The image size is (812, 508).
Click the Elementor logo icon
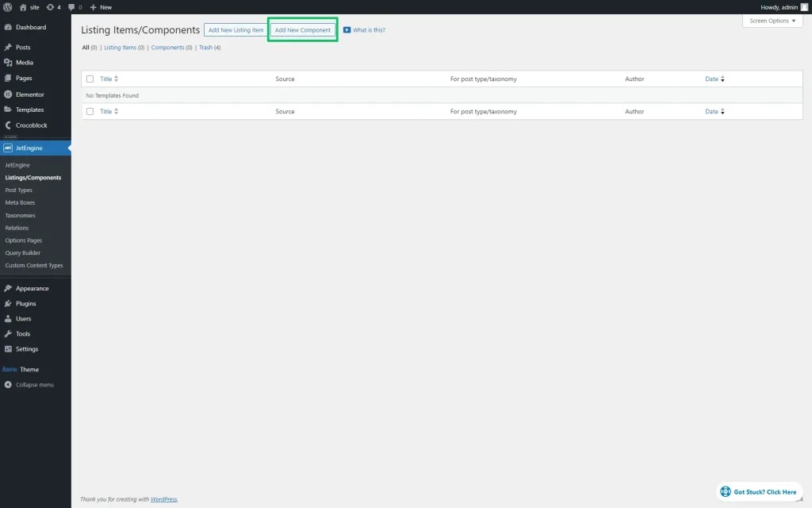[x=8, y=94]
